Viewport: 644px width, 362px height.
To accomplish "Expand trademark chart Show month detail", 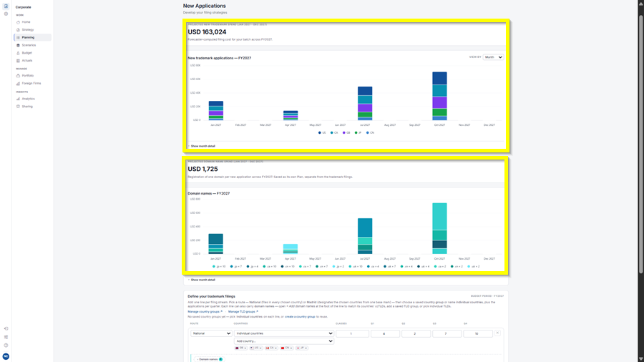I will click(x=202, y=146).
